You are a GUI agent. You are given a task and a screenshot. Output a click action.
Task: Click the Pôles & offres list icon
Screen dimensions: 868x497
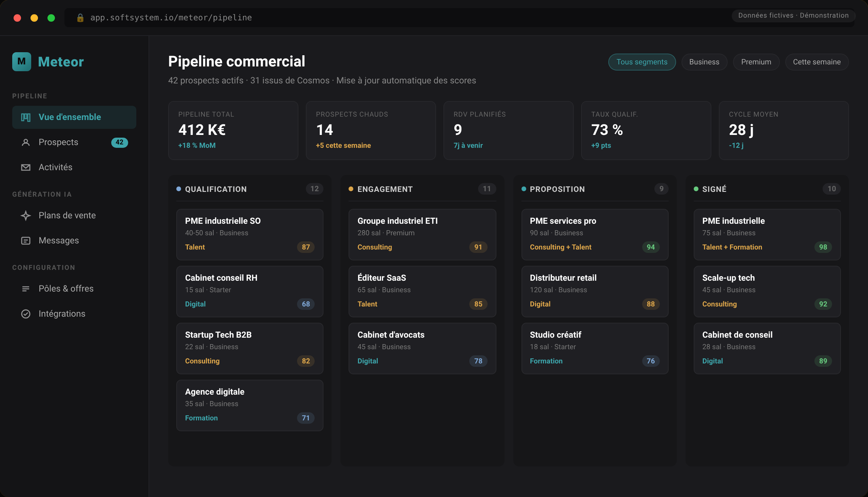(26, 289)
